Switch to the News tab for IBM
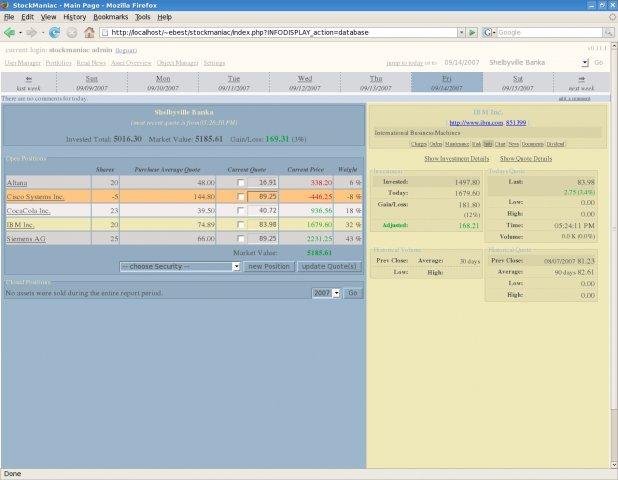This screenshot has width=618, height=480. pos(513,144)
